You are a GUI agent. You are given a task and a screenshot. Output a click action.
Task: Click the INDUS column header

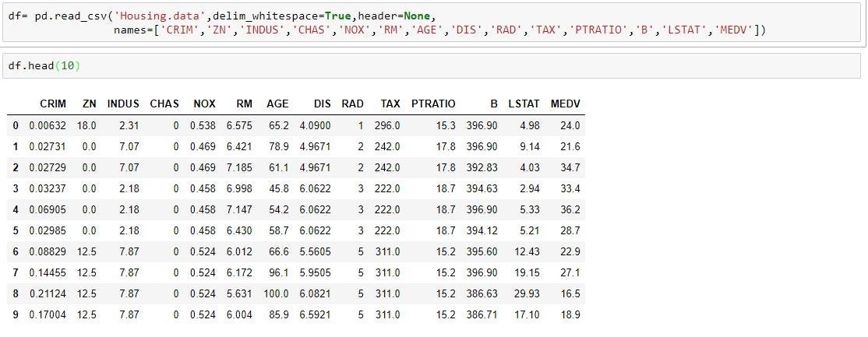(x=123, y=104)
